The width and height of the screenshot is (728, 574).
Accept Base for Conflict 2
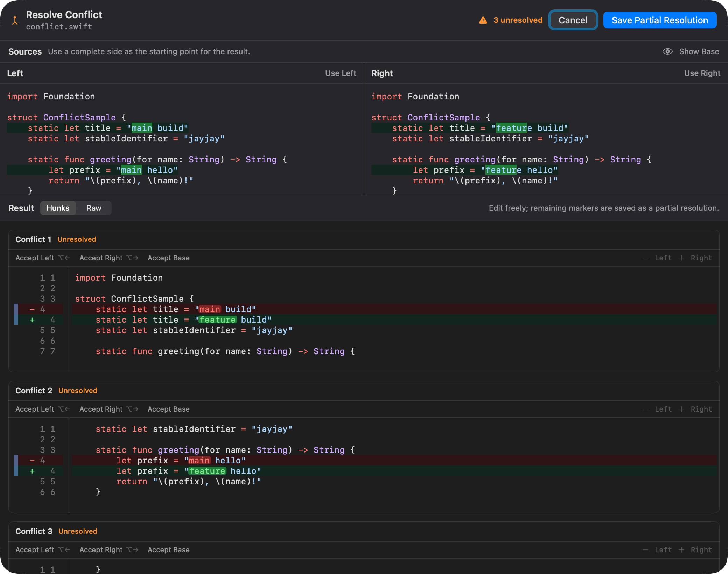pyautogui.click(x=168, y=409)
